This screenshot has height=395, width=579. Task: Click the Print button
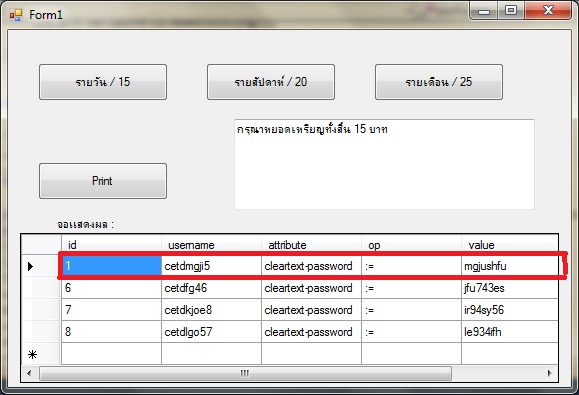(103, 181)
